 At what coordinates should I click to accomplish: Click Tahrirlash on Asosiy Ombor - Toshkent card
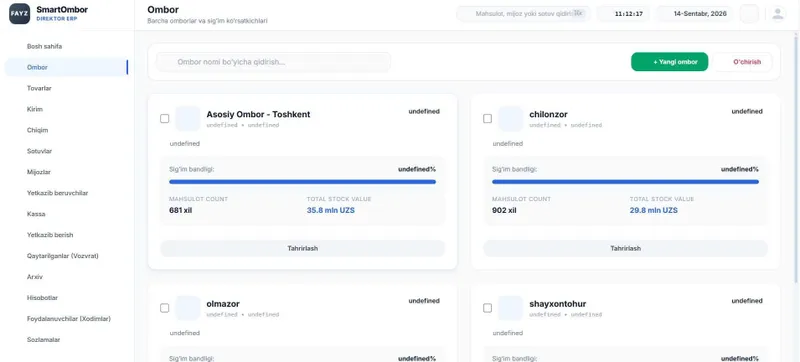click(x=303, y=248)
